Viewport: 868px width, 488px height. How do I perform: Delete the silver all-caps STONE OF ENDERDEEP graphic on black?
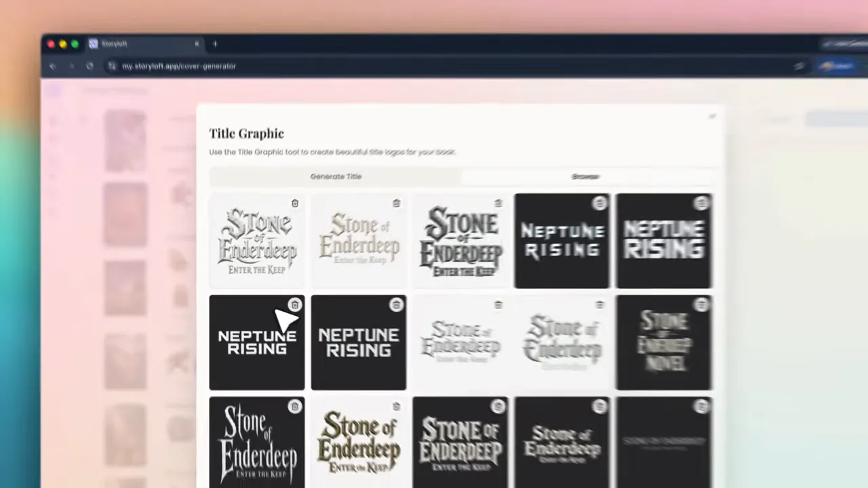(498, 406)
